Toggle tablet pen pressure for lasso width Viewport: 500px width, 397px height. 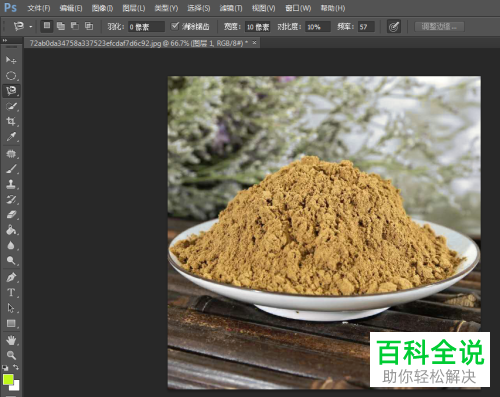click(x=394, y=27)
